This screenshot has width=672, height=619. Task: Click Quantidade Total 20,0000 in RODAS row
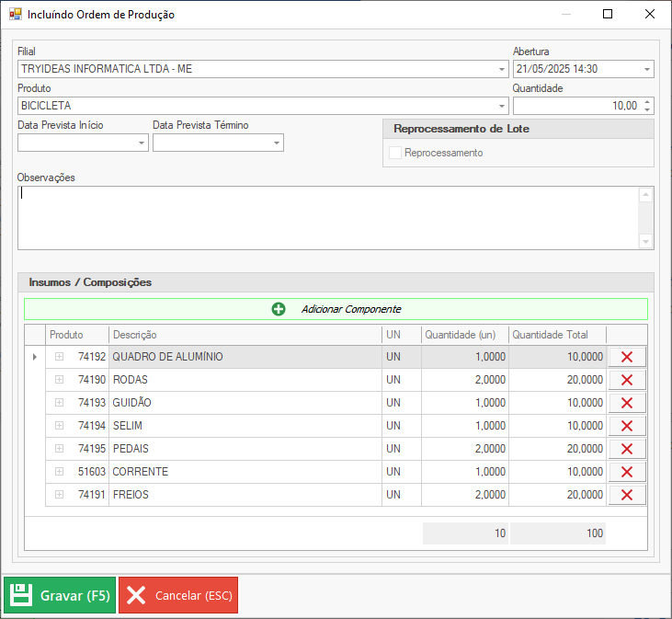pyautogui.click(x=558, y=380)
